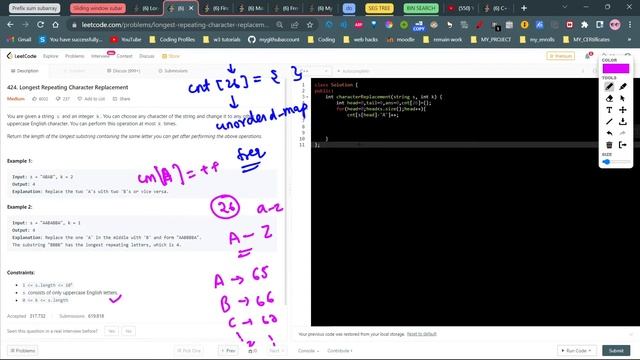This screenshot has height=360, width=640.
Task: Expand the Console panel
Action: point(308,351)
